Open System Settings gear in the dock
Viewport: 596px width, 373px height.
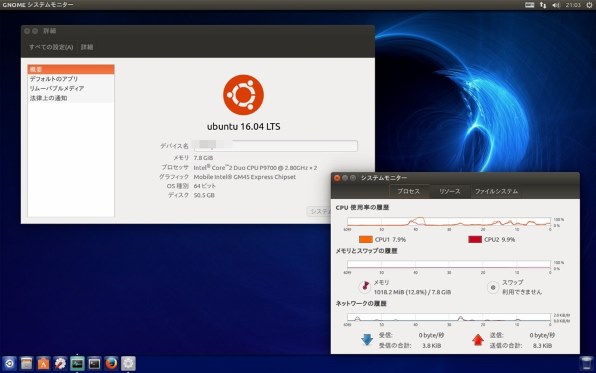pyautogui.click(x=128, y=363)
